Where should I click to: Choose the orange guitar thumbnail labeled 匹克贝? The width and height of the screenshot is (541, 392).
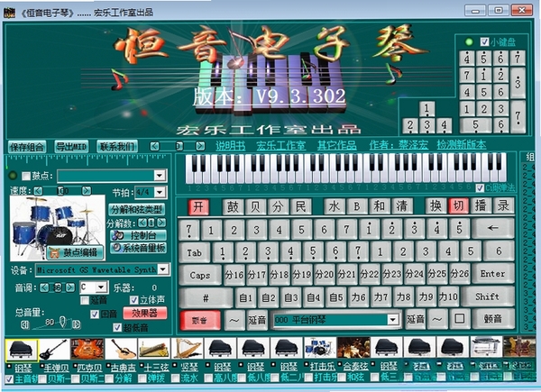point(87,348)
